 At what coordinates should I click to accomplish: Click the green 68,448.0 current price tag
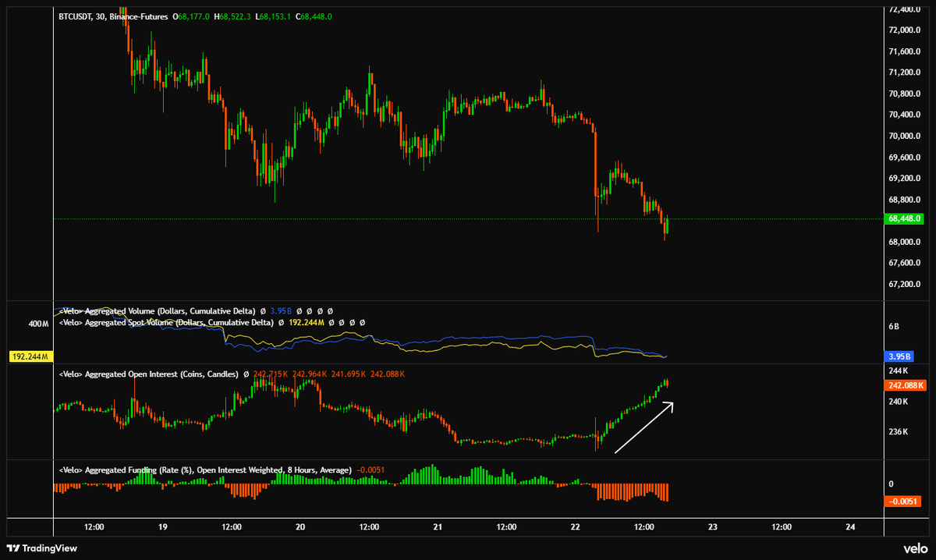click(906, 219)
